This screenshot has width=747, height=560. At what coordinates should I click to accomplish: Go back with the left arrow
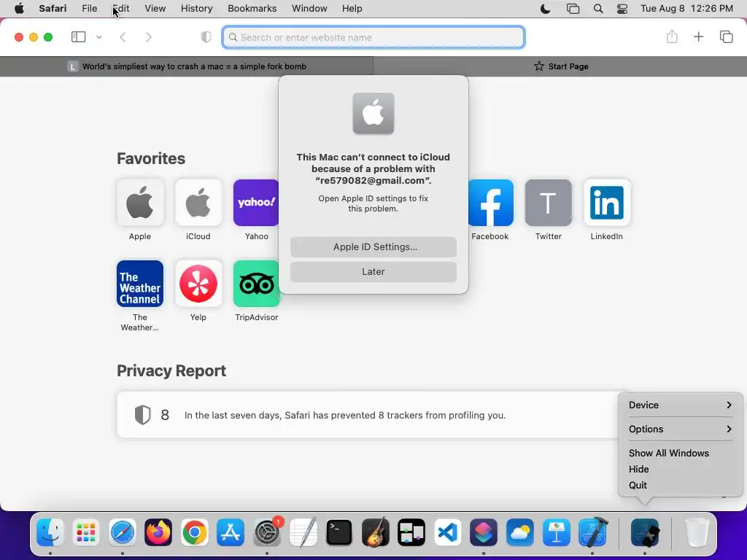[123, 37]
